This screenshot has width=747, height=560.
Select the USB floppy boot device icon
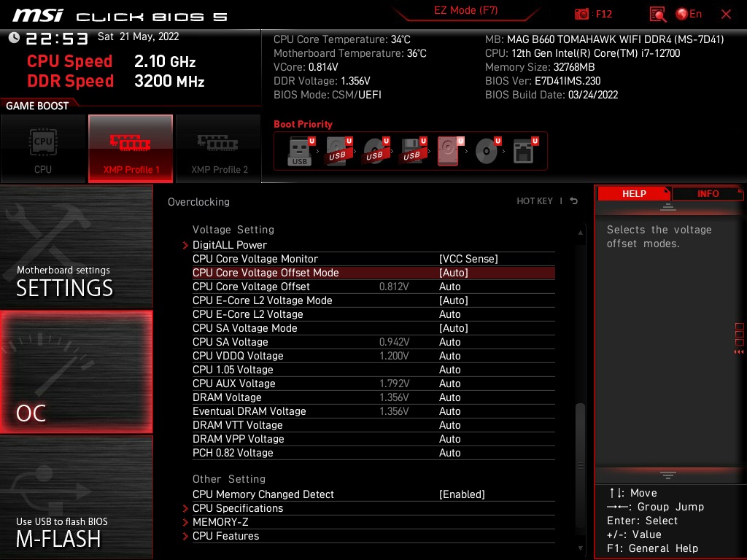[413, 151]
